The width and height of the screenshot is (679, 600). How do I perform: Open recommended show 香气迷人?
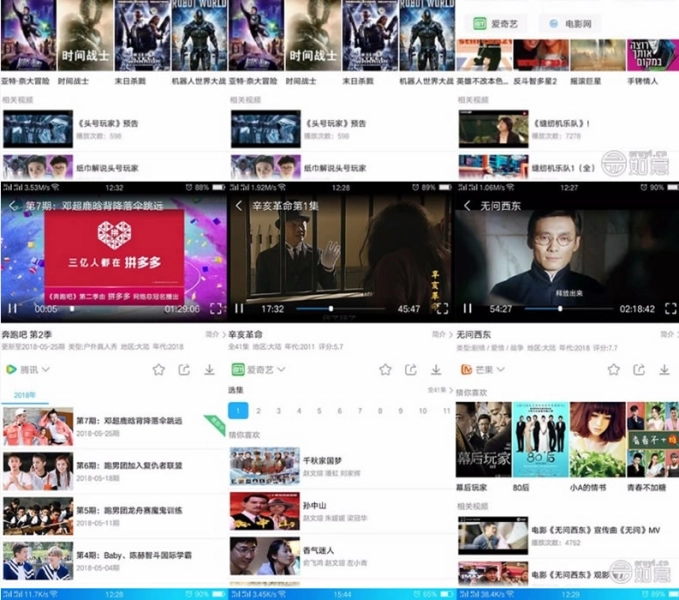tap(340, 556)
